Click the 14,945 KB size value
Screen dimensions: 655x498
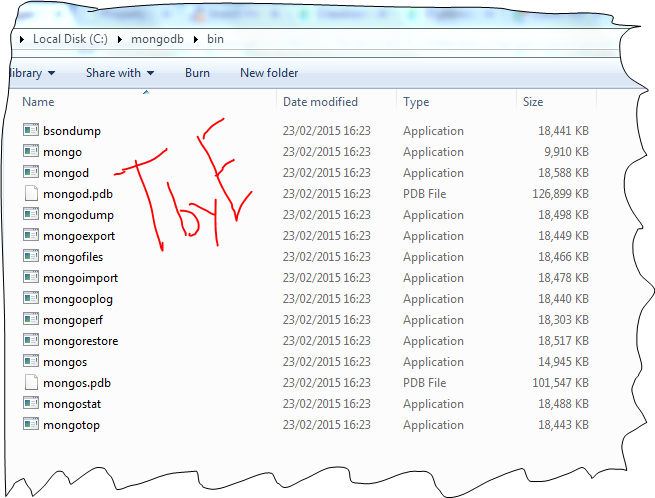click(x=563, y=361)
